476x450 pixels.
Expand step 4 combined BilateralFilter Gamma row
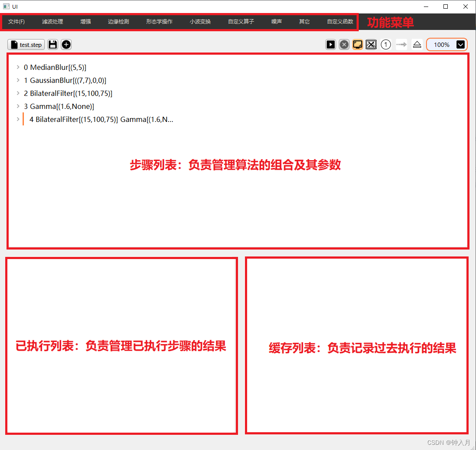18,119
